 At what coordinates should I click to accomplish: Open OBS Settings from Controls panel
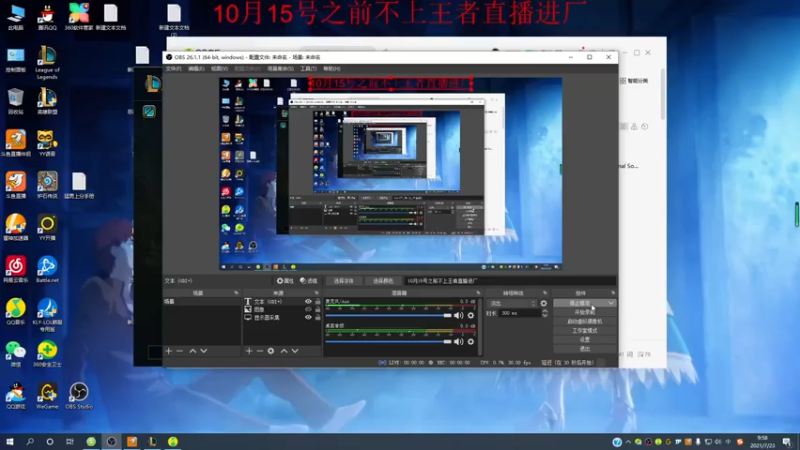[x=585, y=340]
